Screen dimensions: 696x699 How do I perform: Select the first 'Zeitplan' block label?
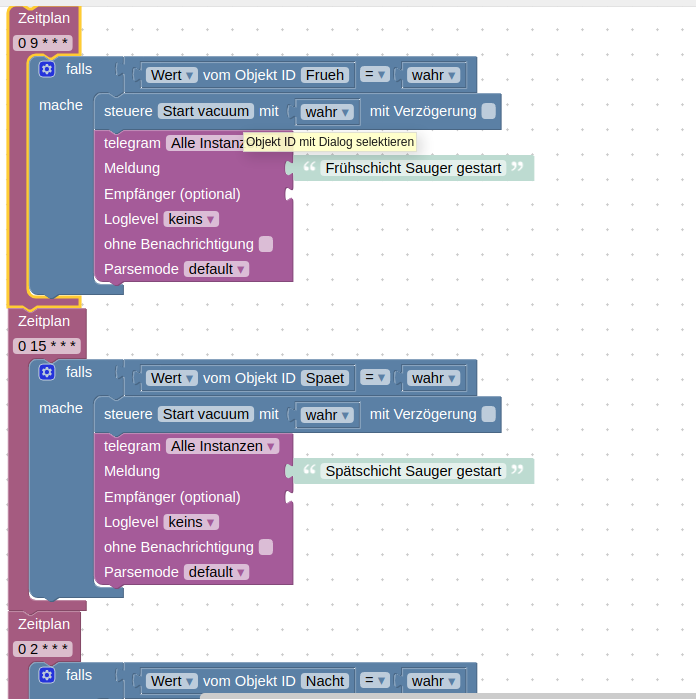44,18
